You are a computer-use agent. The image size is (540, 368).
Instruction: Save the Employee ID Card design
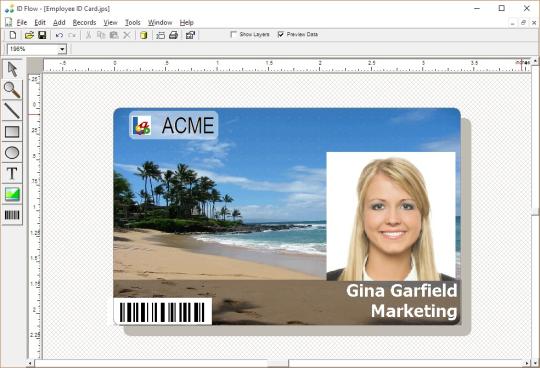pyautogui.click(x=42, y=35)
